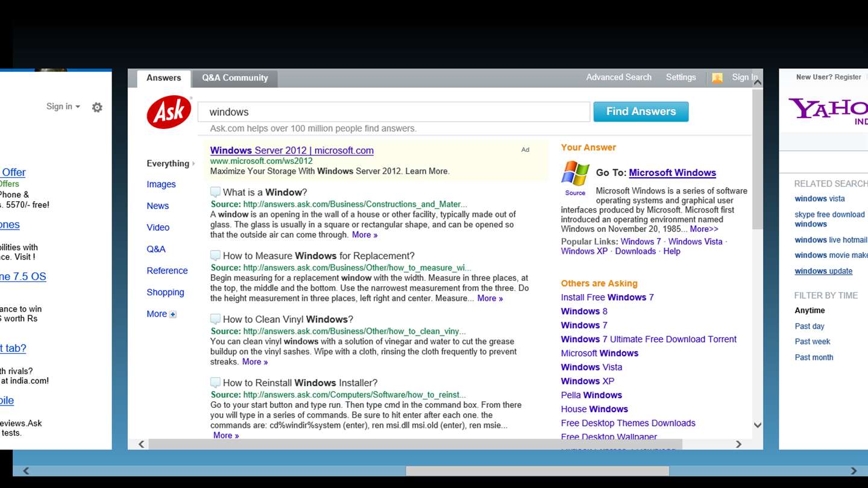Open Windows 7 popular link
Image resolution: width=868 pixels, height=488 pixels.
(x=641, y=242)
